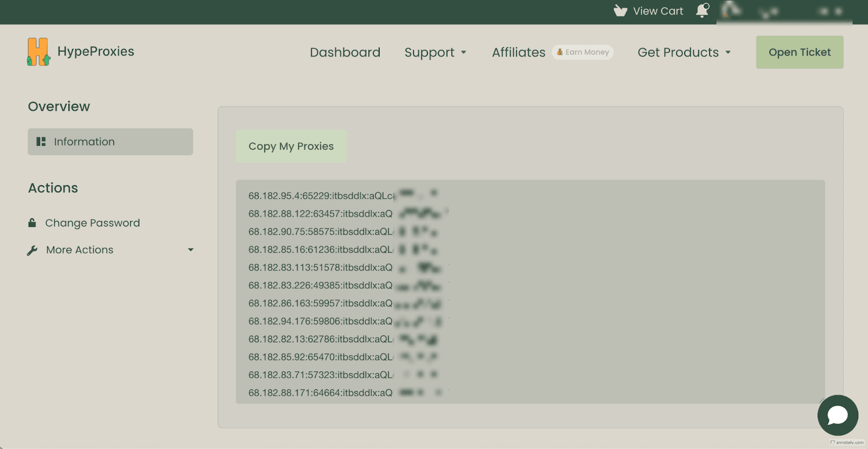Click the HypeProxies brand name

tap(96, 52)
